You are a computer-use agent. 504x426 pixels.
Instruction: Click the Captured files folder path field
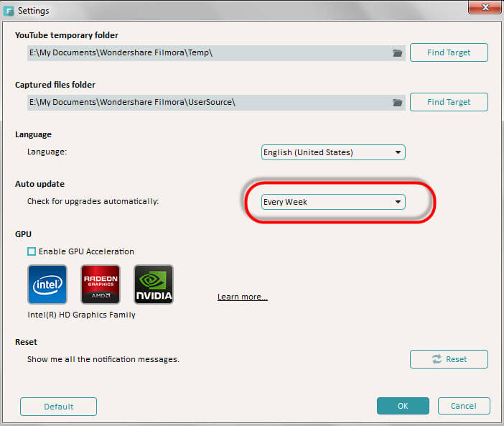(x=216, y=103)
